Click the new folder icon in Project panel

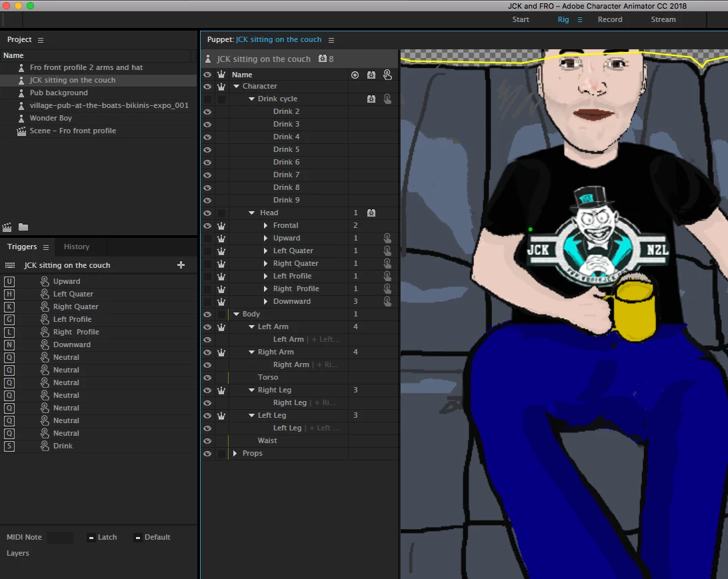(x=23, y=227)
